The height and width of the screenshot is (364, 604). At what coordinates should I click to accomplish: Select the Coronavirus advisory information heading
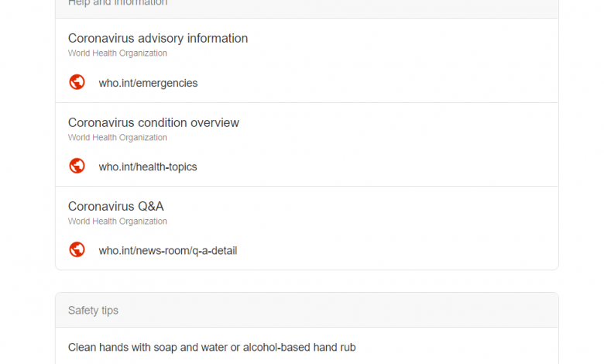(158, 39)
